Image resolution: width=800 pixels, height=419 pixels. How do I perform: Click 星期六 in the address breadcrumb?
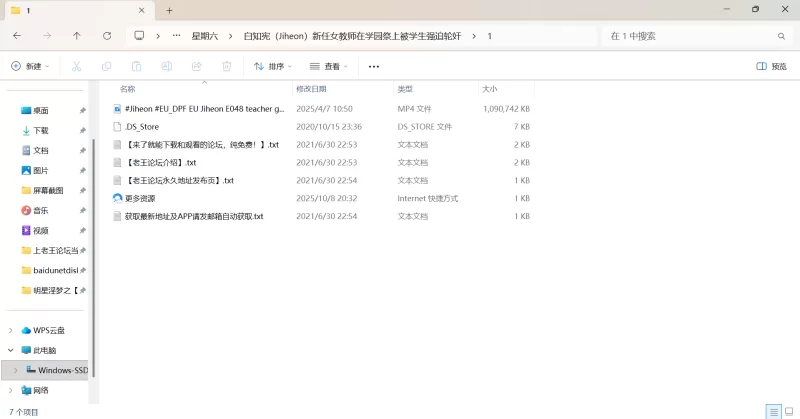tap(205, 36)
